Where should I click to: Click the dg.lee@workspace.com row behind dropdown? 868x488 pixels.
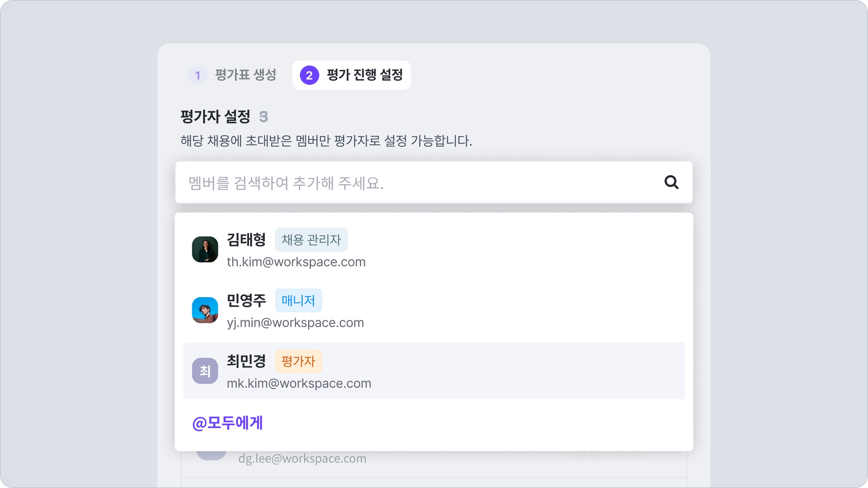point(302,459)
